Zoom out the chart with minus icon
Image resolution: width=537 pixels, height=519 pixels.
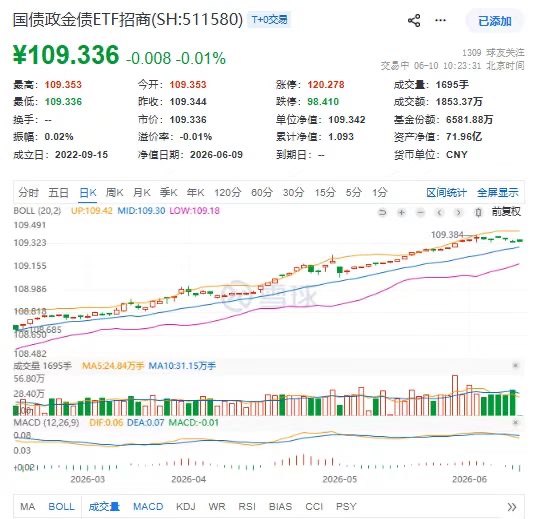click(421, 213)
